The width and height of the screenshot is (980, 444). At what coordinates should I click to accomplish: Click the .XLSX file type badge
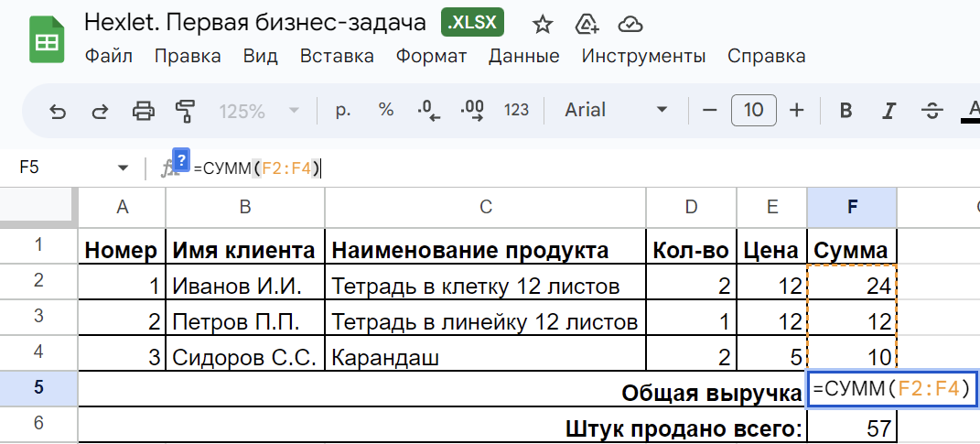(472, 23)
